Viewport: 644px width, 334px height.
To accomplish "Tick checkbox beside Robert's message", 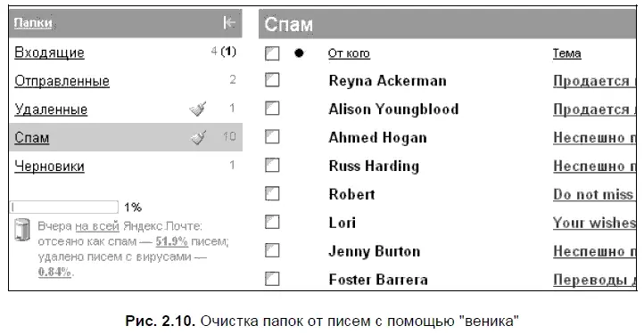I will [x=272, y=193].
